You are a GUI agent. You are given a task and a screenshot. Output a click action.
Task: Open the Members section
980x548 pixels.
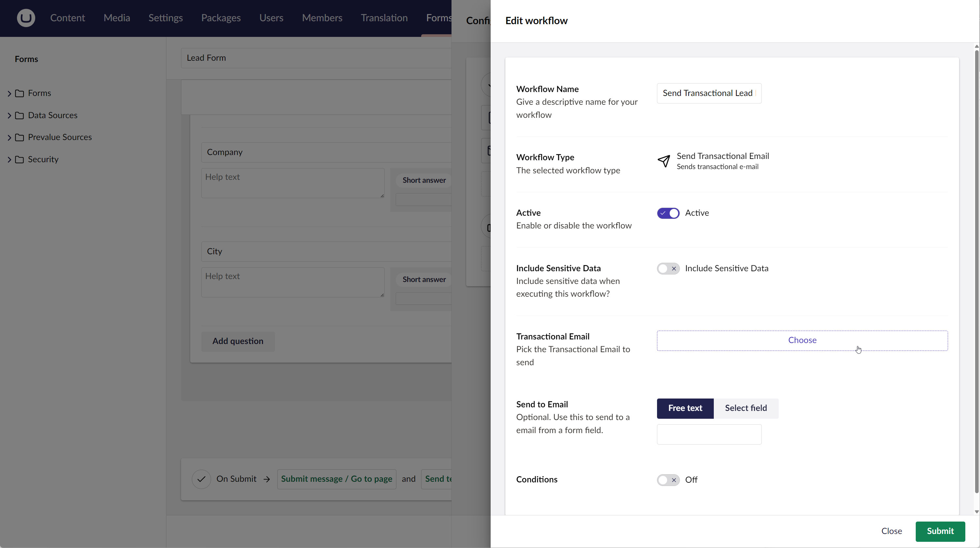(x=322, y=18)
